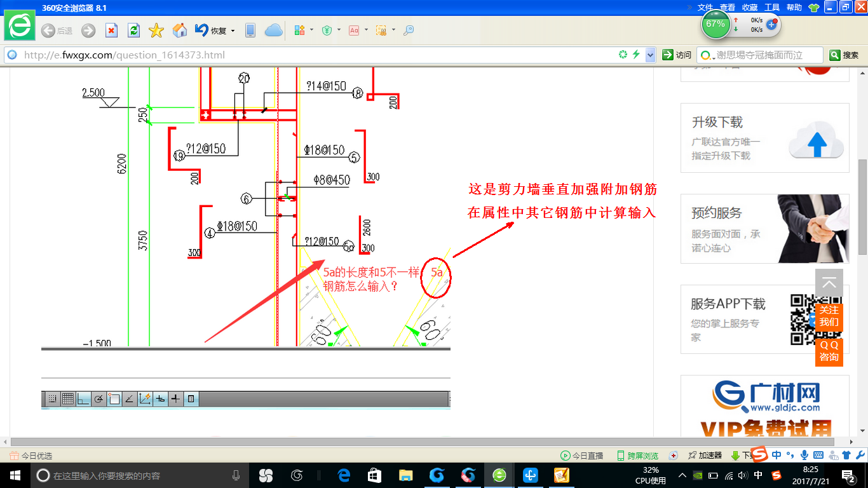Click the 搜索 search button
This screenshot has height=488, width=868.
(844, 55)
